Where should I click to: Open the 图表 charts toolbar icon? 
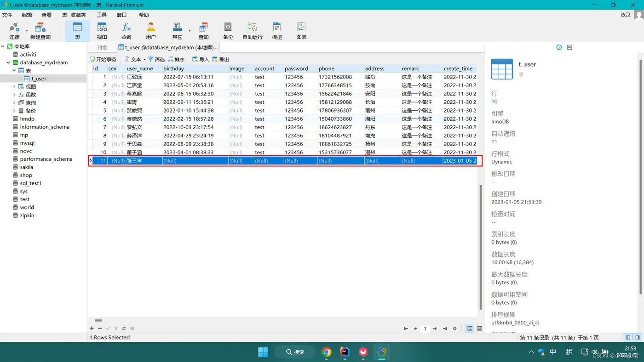(x=301, y=30)
